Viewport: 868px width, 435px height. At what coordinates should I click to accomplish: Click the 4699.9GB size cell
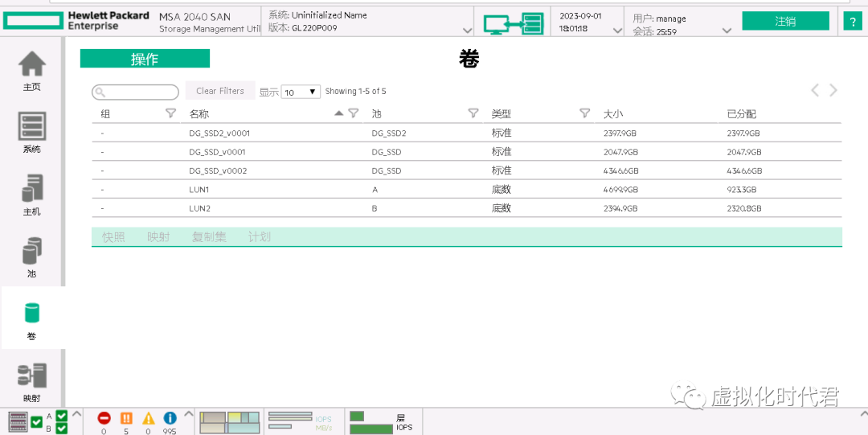click(620, 190)
